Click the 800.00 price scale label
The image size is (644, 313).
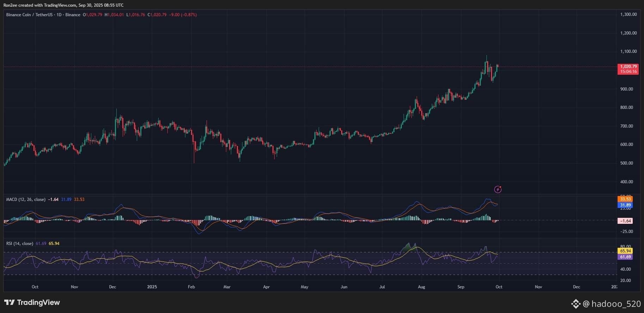click(x=627, y=108)
